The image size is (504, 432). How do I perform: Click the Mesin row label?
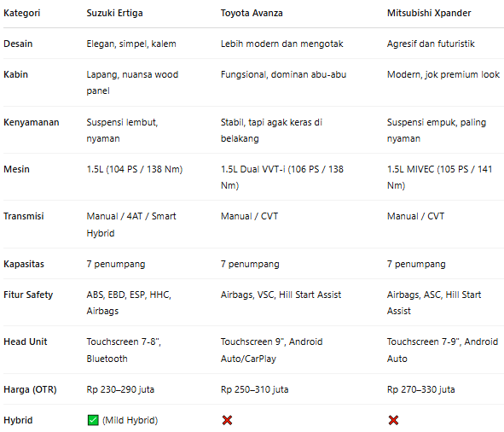(x=16, y=169)
